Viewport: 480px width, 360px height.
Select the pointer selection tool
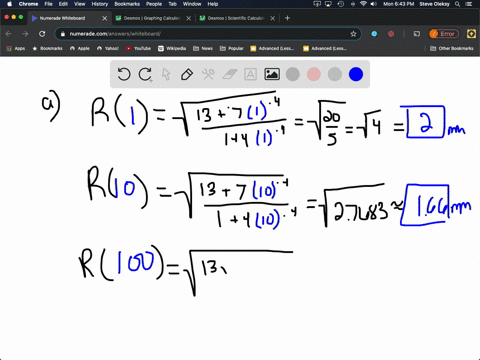pyautogui.click(x=166, y=74)
